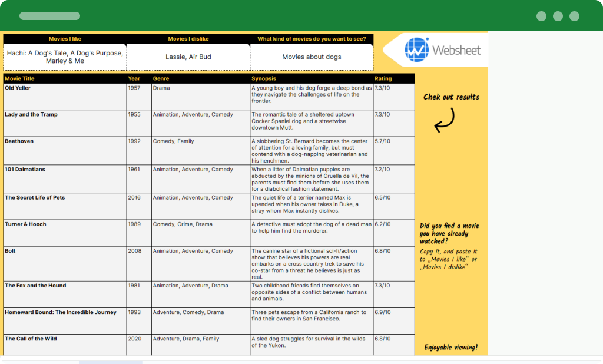This screenshot has height=364, width=603.
Task: Click year cell 2020
Action: pyautogui.click(x=139, y=345)
